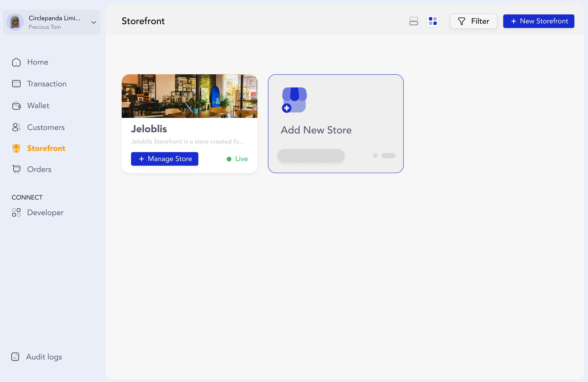The height and width of the screenshot is (382, 588).
Task: Open Customers from the sidebar
Action: coord(46,127)
